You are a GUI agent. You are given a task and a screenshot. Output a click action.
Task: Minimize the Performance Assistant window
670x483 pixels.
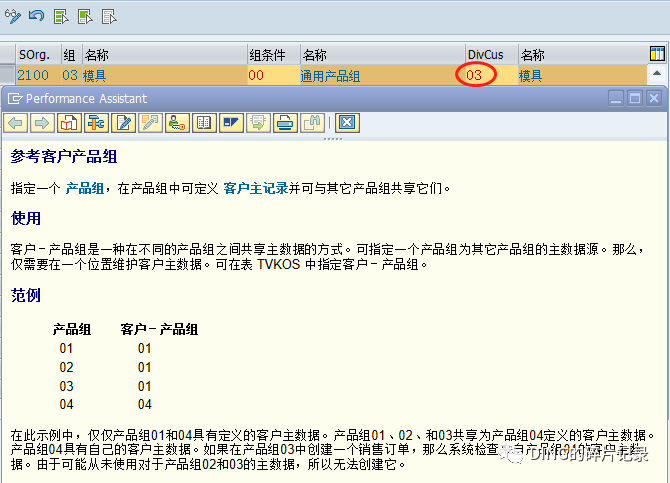[x=616, y=99]
